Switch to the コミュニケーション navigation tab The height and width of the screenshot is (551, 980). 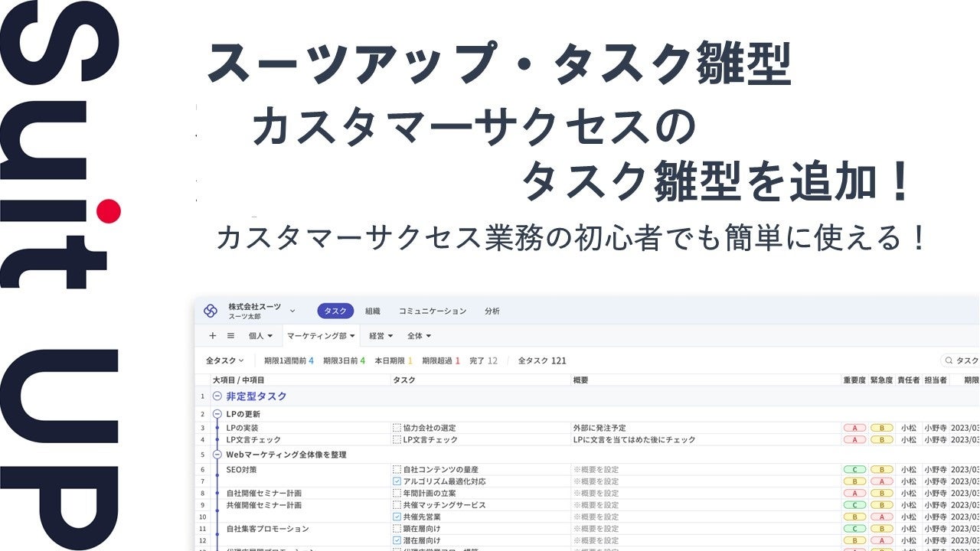pos(433,311)
